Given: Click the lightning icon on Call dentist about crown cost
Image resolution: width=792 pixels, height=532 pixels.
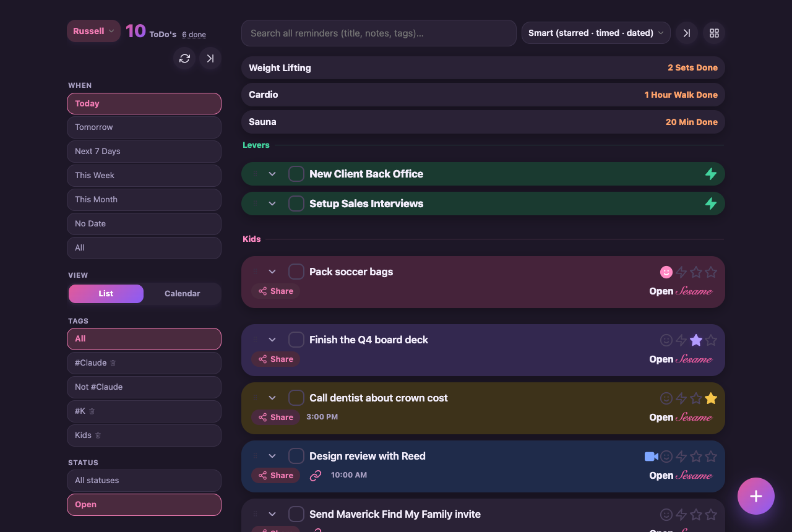Looking at the screenshot, I should click(x=681, y=398).
